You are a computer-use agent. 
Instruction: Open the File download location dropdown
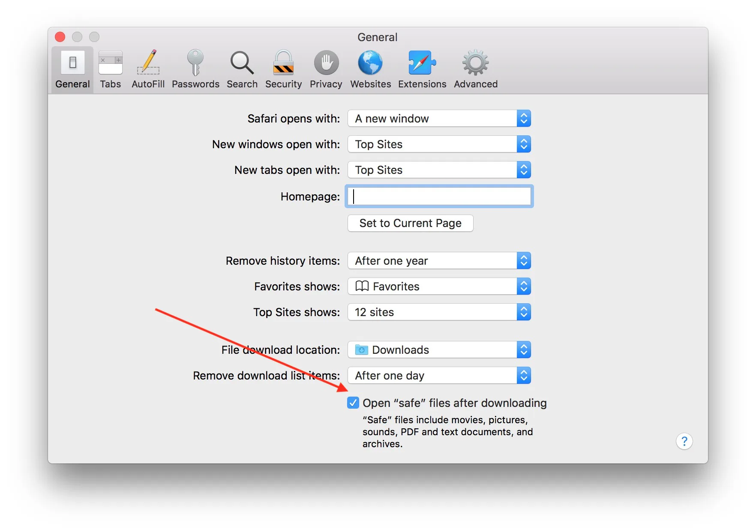click(439, 350)
